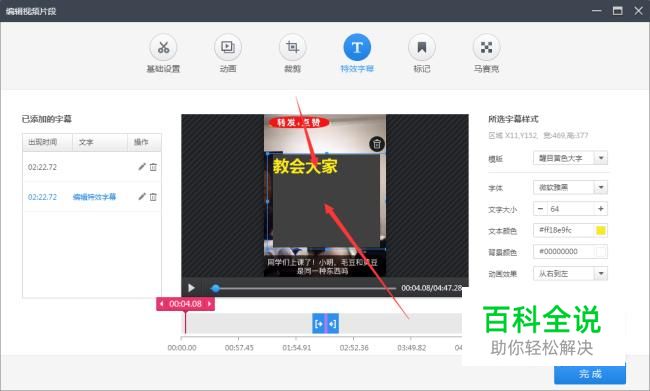Expand the 字体 font dropdown

[601, 187]
